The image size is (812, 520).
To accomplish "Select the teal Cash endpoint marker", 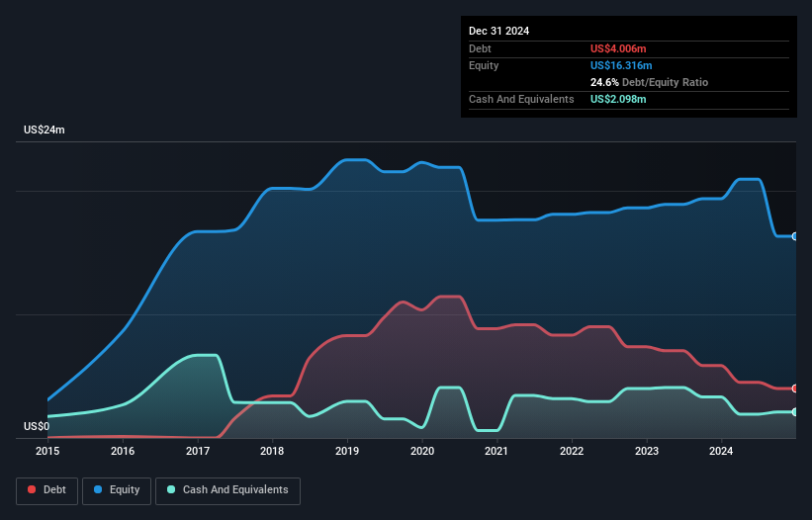I will coord(795,412).
